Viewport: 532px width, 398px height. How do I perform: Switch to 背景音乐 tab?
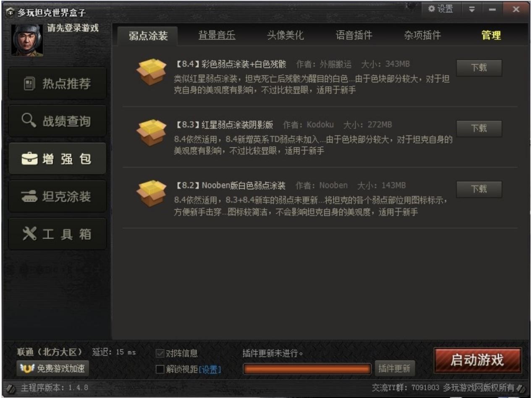[217, 35]
